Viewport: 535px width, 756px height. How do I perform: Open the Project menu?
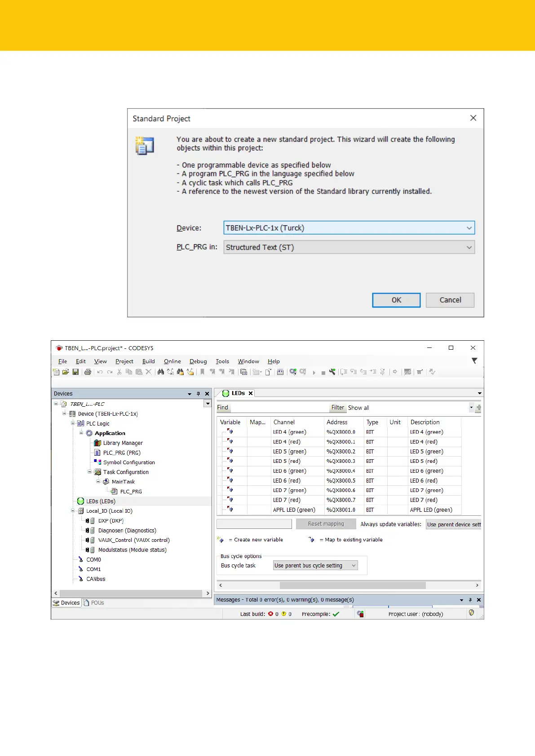pos(124,361)
